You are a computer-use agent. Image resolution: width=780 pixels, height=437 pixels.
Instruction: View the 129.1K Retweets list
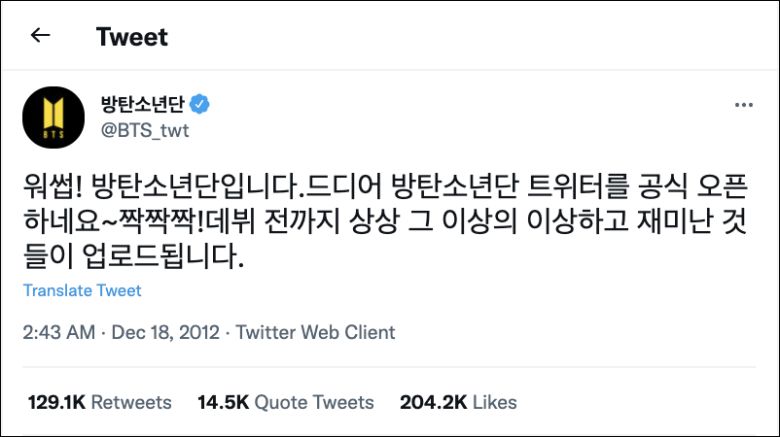click(x=100, y=402)
